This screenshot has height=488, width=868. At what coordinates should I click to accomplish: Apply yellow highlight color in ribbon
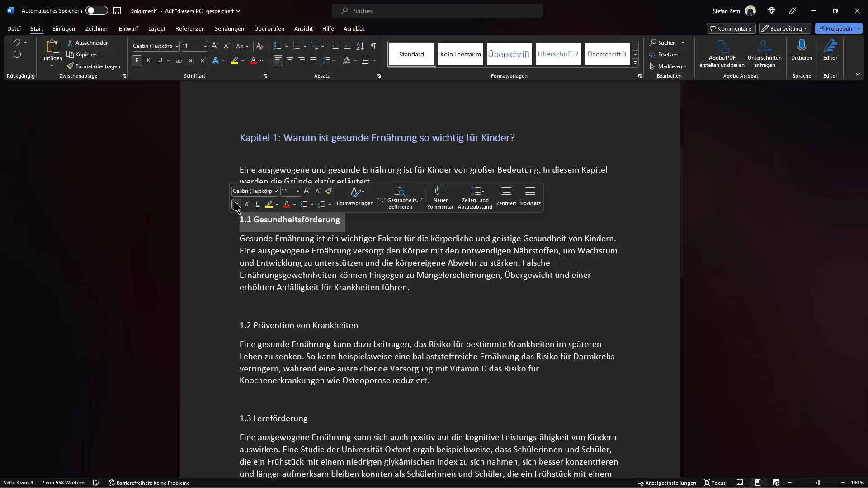(x=235, y=61)
